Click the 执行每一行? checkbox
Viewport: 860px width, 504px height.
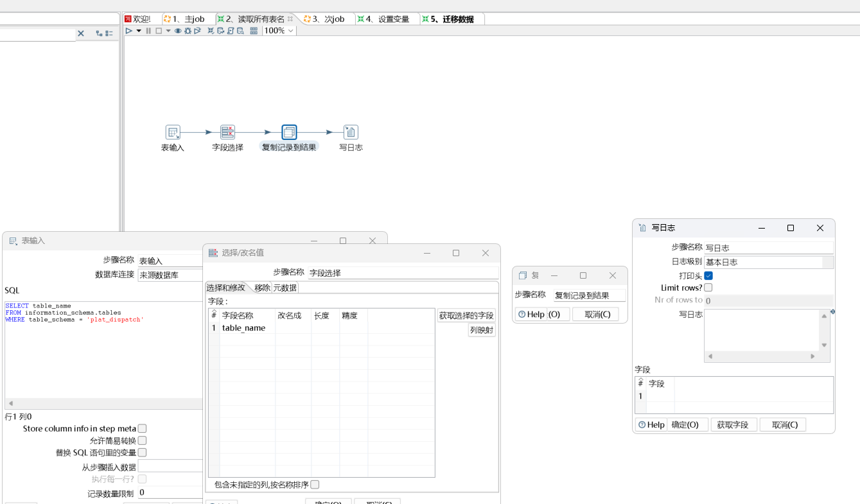(142, 479)
